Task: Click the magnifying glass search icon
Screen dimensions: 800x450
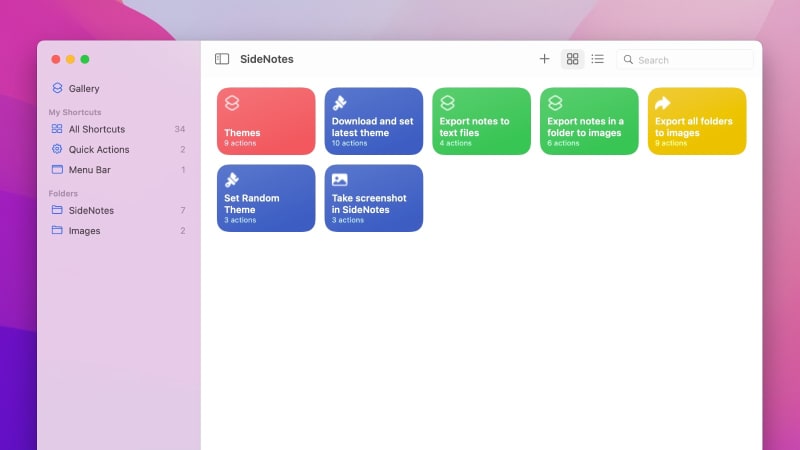Action: pyautogui.click(x=628, y=60)
